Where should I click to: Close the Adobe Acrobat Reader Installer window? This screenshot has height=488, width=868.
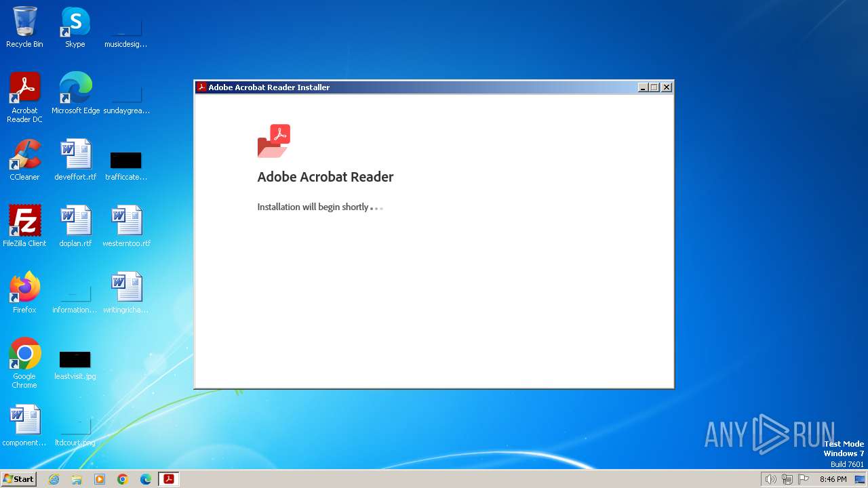pyautogui.click(x=667, y=87)
